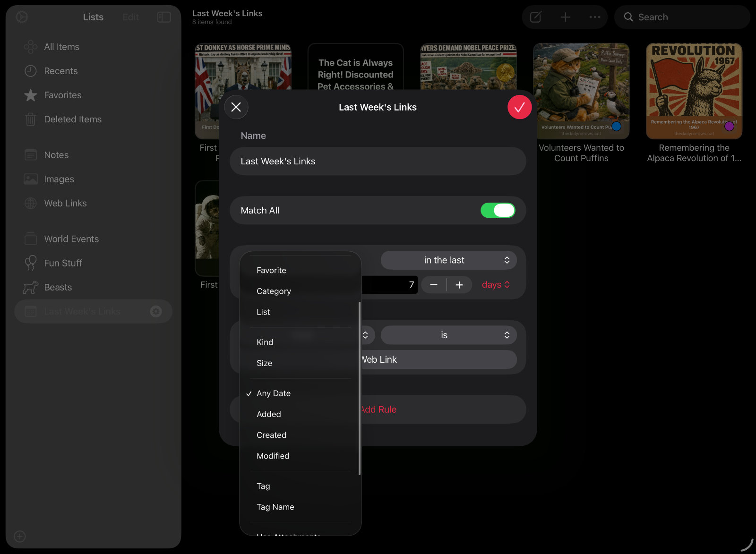Viewport: 756px width, 554px height.
Task: Disable the Match All toggle
Action: pyautogui.click(x=498, y=210)
